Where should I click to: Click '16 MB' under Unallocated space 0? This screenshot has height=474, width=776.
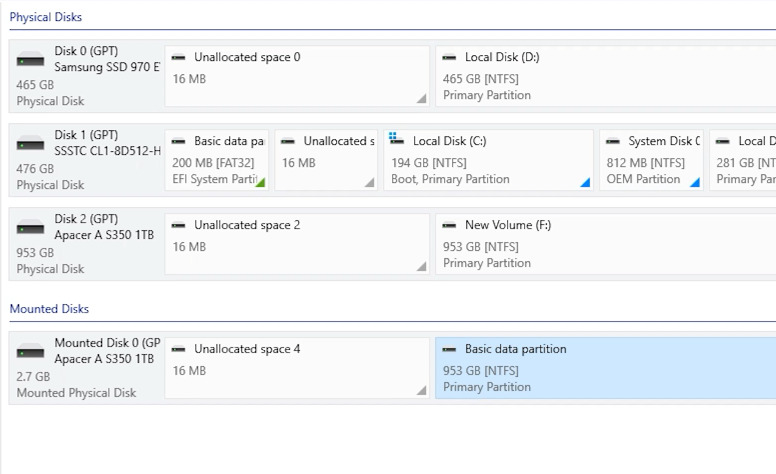click(189, 79)
